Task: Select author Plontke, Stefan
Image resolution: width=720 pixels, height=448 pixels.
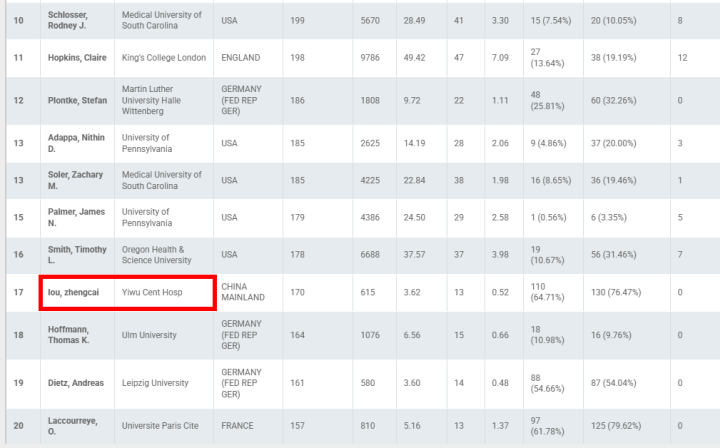Action: [79, 101]
